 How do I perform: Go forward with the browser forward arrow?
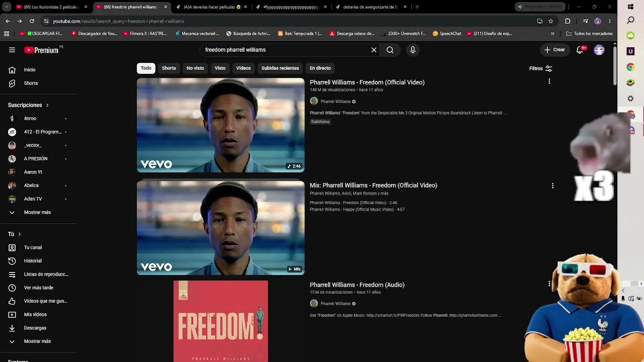click(x=20, y=21)
